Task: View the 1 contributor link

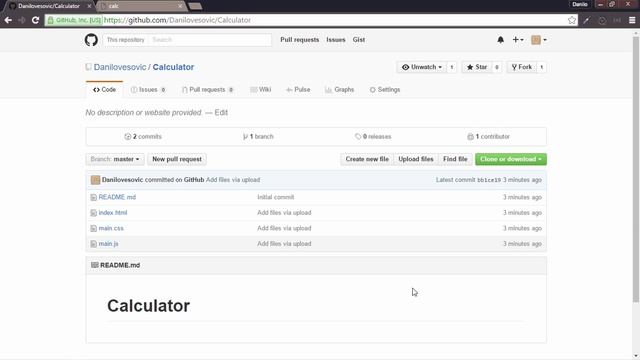Action: [489, 137]
